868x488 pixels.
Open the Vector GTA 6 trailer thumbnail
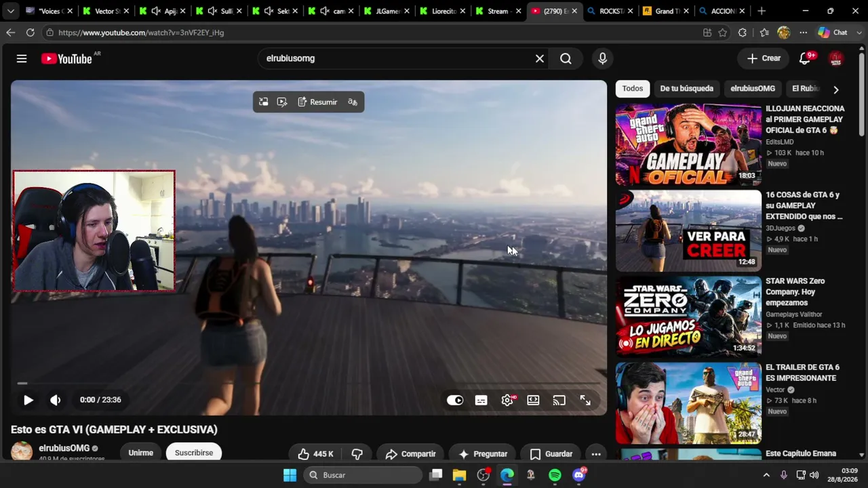pos(688,403)
